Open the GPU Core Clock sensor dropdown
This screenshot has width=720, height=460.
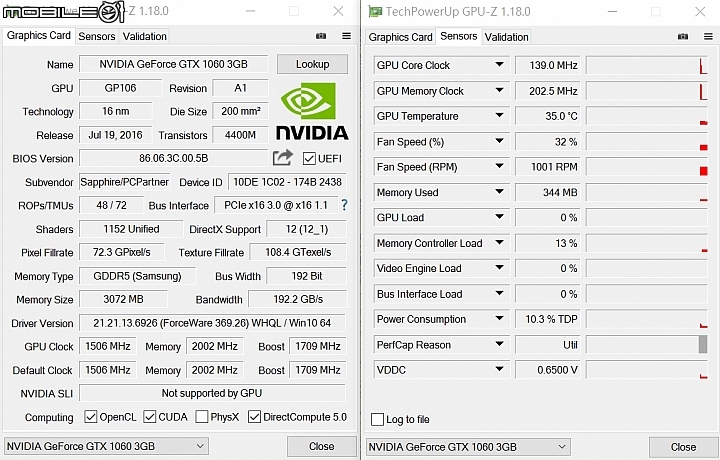[x=499, y=65]
